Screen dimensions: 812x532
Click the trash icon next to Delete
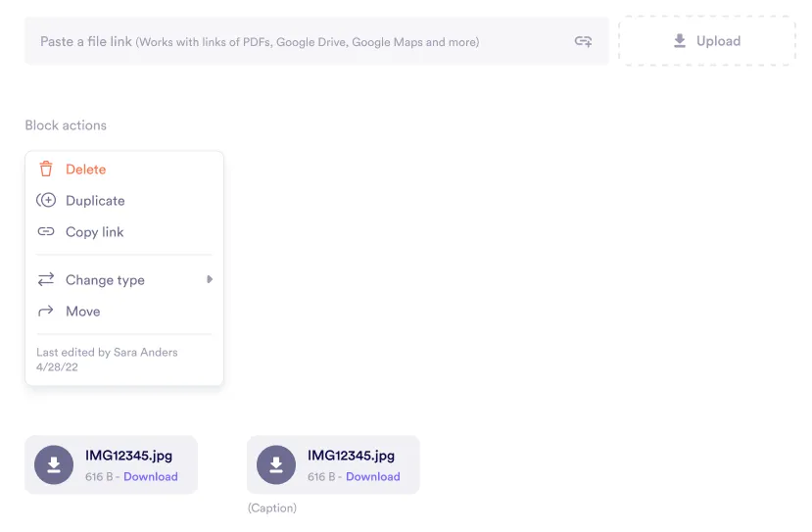[x=46, y=169]
